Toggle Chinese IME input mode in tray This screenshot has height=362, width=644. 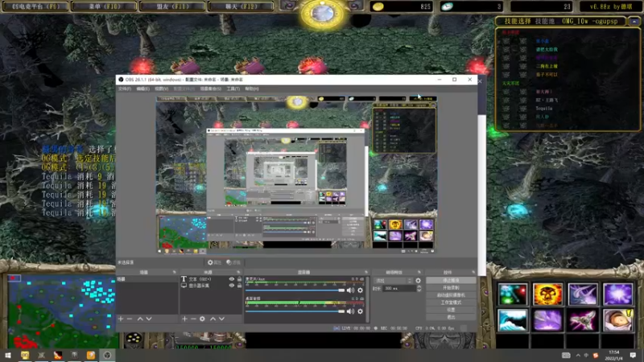coord(586,356)
